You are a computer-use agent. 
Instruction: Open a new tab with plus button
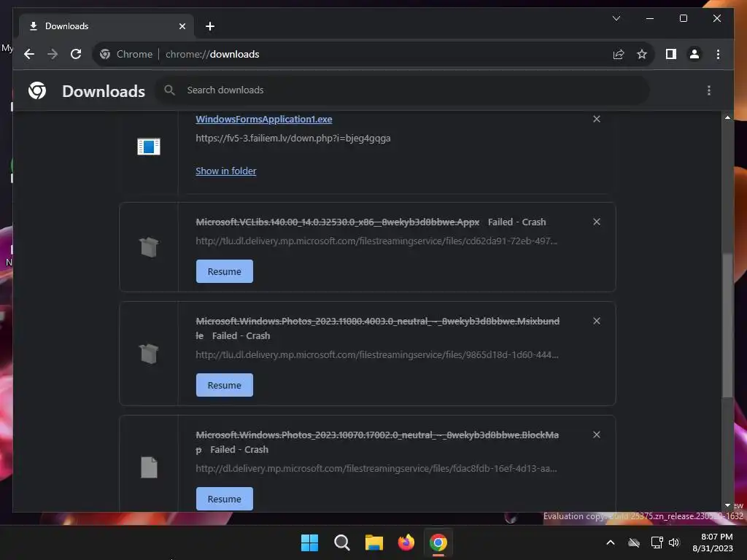coord(209,26)
